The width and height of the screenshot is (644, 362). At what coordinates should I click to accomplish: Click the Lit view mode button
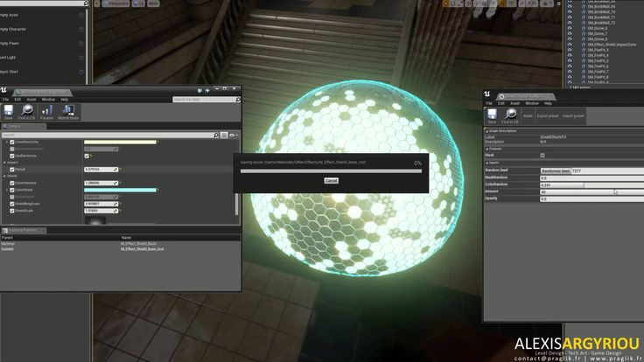(138, 3)
